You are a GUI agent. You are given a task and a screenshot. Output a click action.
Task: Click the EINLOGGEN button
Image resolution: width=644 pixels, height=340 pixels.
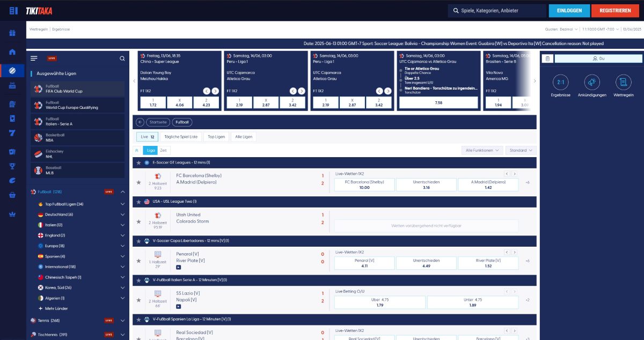(569, 11)
